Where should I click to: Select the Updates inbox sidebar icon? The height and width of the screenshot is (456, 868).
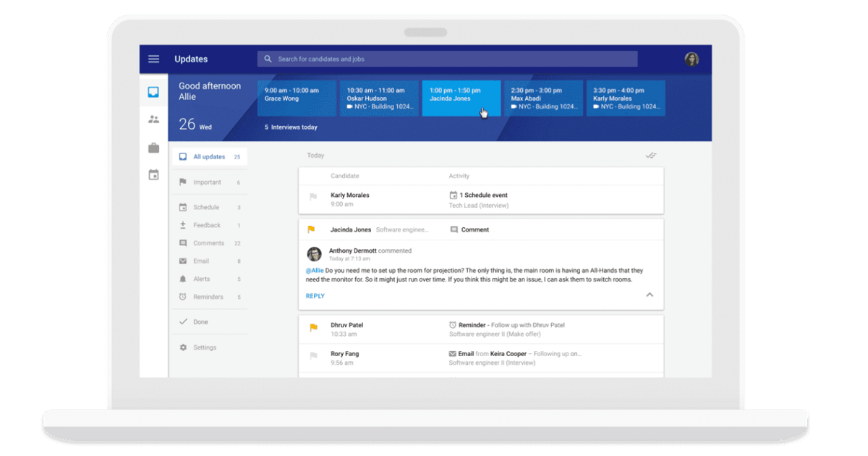click(x=153, y=92)
